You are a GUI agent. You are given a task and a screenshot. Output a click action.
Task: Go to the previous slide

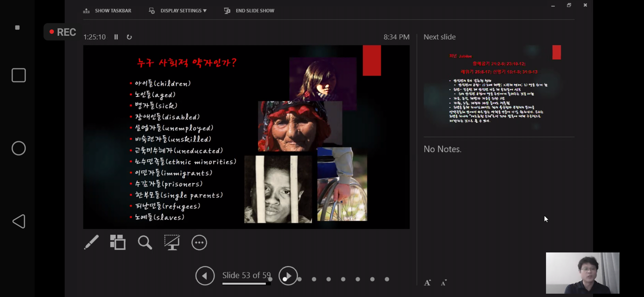205,276
